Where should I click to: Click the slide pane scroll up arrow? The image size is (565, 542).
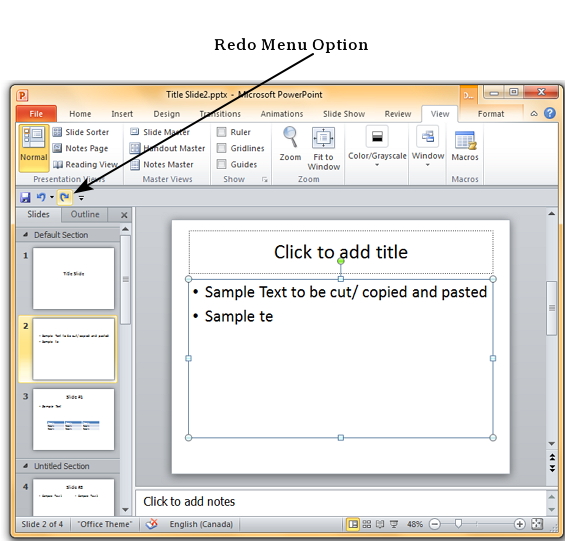552,214
